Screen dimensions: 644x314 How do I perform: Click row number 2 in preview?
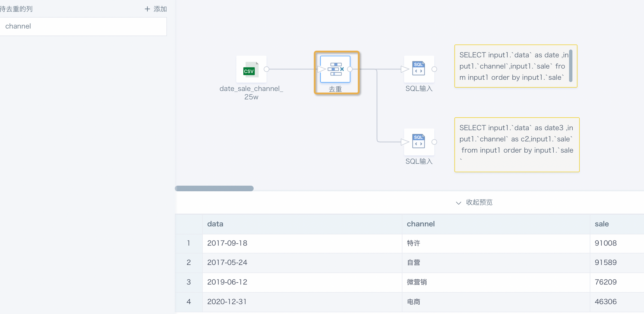tap(189, 262)
